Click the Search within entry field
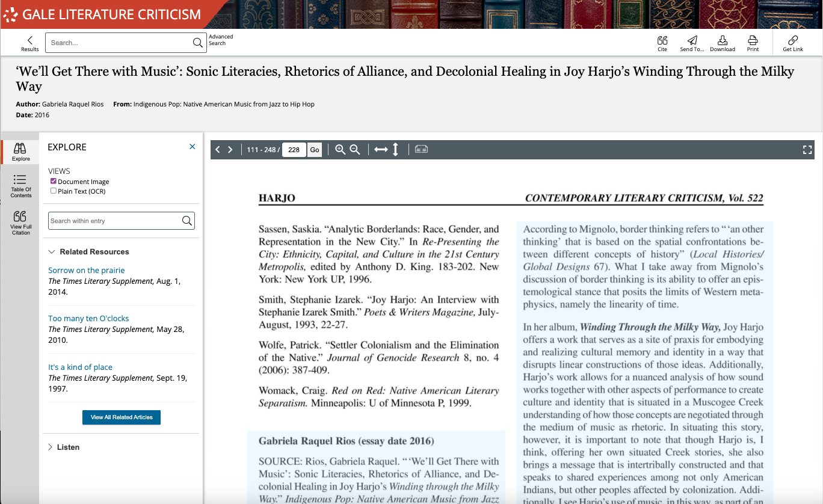823x504 pixels. click(x=114, y=221)
